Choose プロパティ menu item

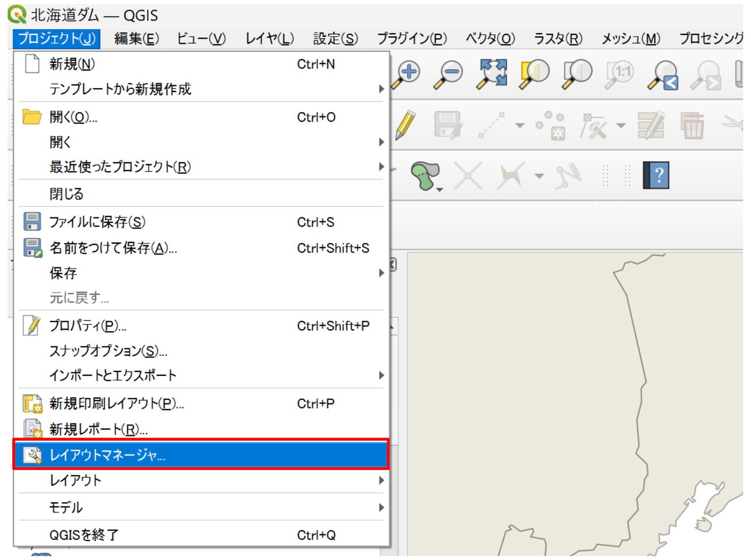tap(201, 325)
